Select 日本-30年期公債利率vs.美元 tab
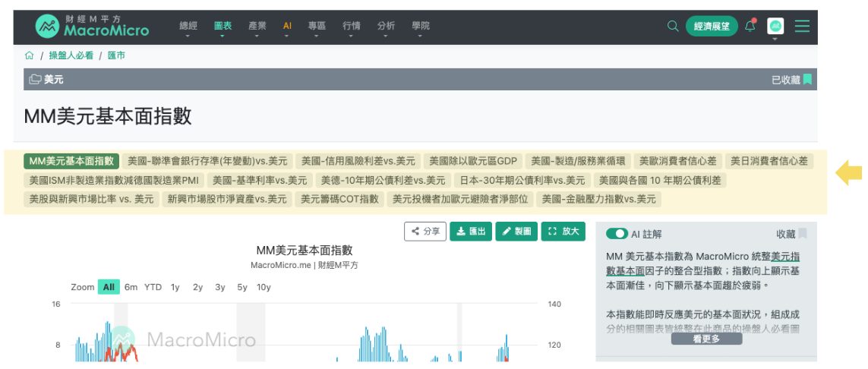Viewport: 868px width, 369px height. pos(522,180)
